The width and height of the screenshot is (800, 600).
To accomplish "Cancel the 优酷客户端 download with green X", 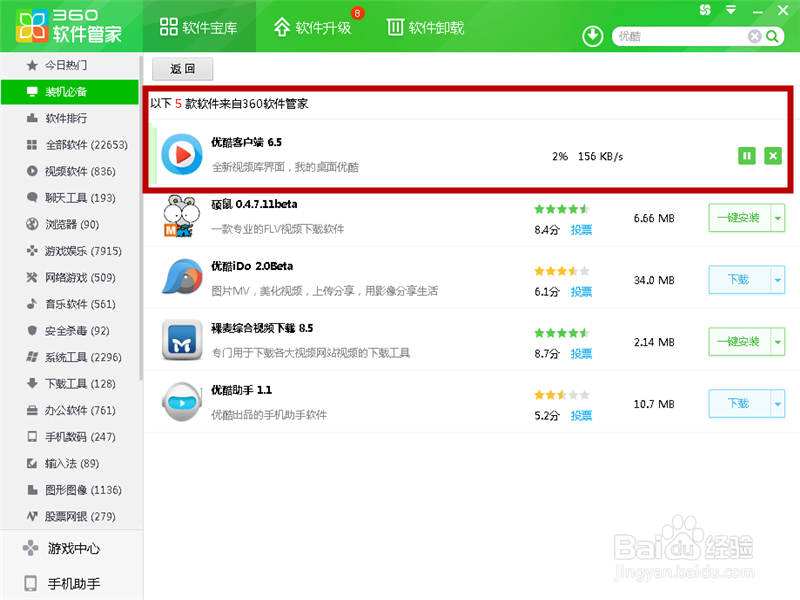I will click(x=773, y=156).
